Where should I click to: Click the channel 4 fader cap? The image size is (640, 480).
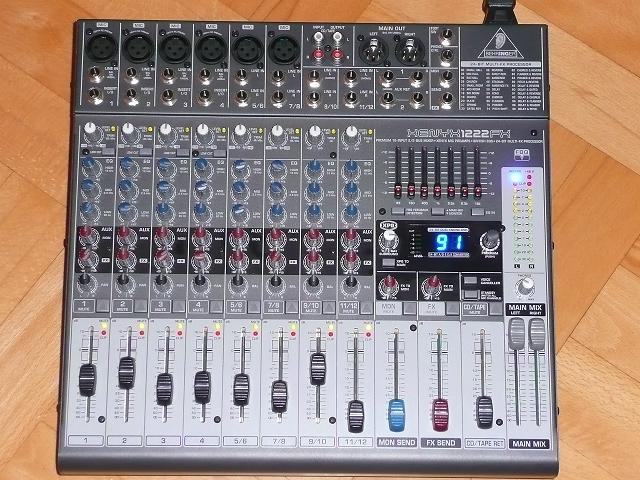[x=202, y=387]
